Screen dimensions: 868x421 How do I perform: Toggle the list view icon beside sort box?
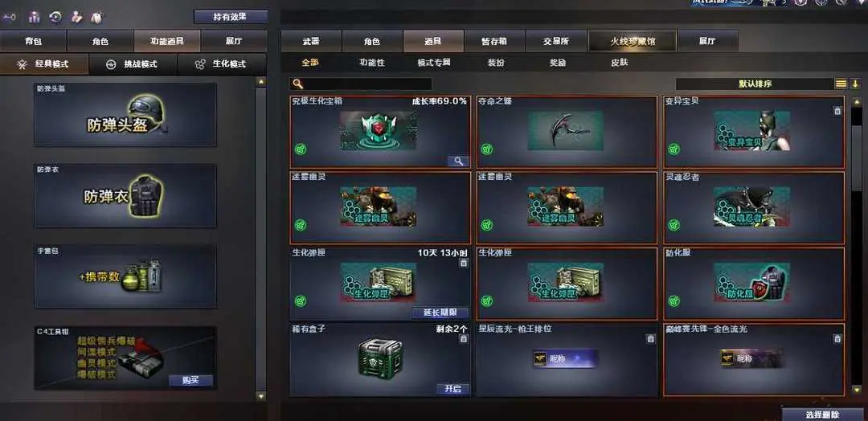point(841,84)
